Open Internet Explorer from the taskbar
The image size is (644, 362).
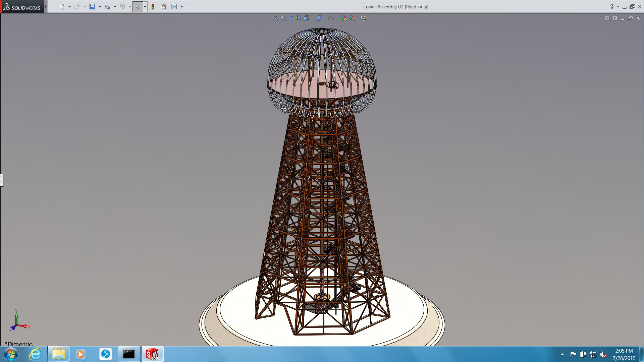35,354
